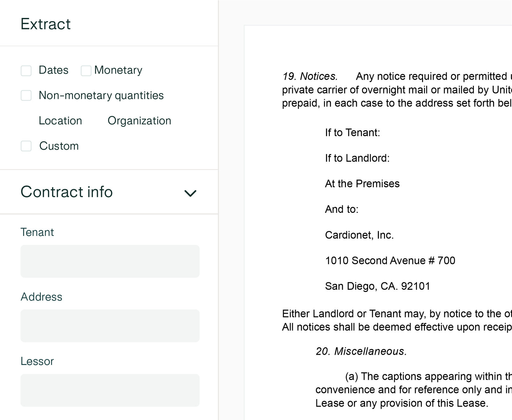This screenshot has width=512, height=420.
Task: Focus the Address input field
Action: point(110,326)
